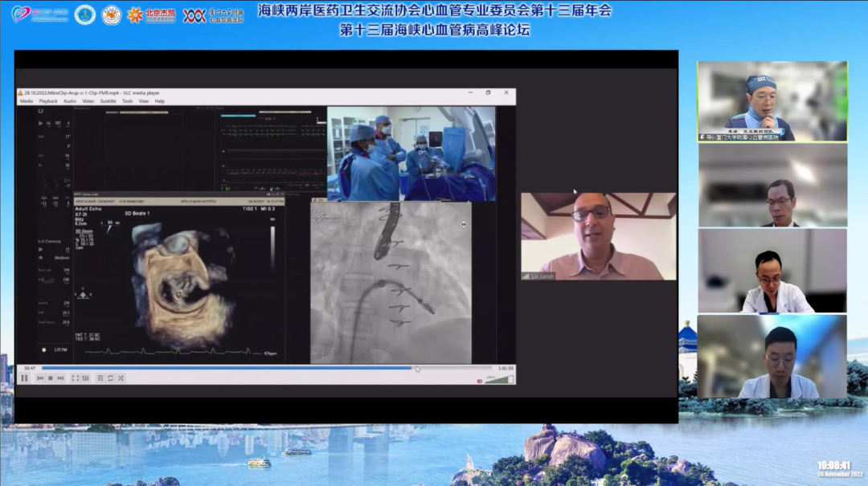Expand the Subtitle menu
The image size is (868, 486).
[x=108, y=101]
